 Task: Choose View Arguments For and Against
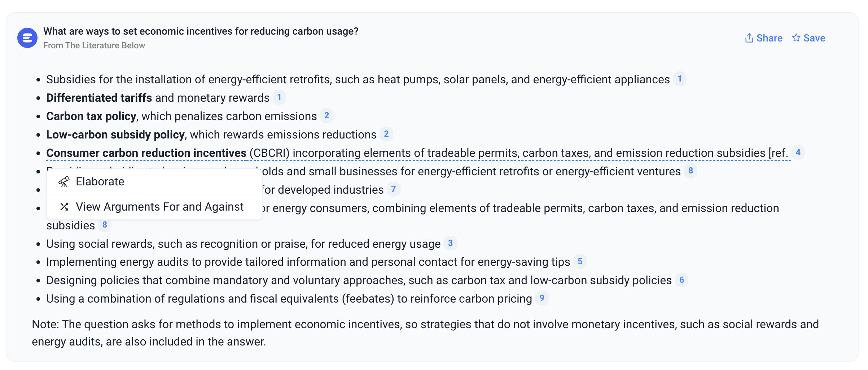159,207
